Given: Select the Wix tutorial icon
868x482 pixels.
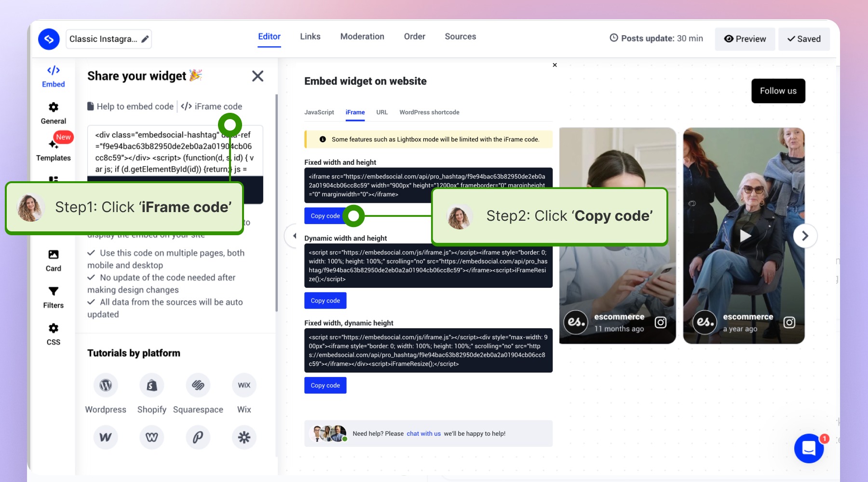Looking at the screenshot, I should coord(244,385).
